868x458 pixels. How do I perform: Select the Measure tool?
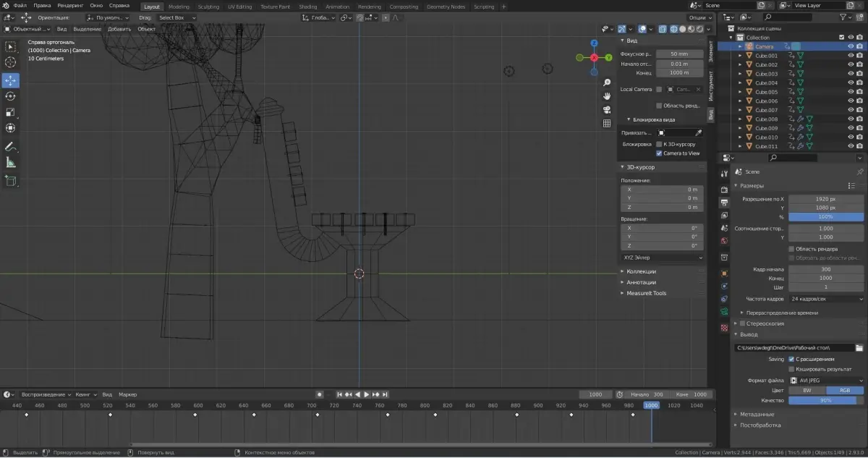[x=11, y=163]
